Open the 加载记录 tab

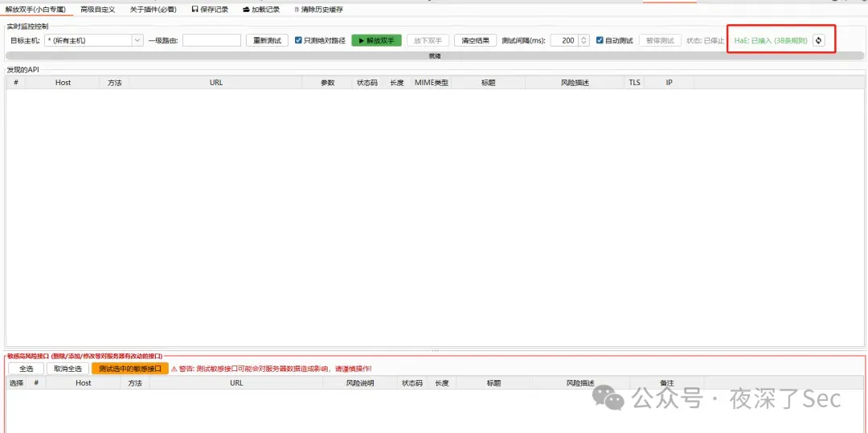261,10
